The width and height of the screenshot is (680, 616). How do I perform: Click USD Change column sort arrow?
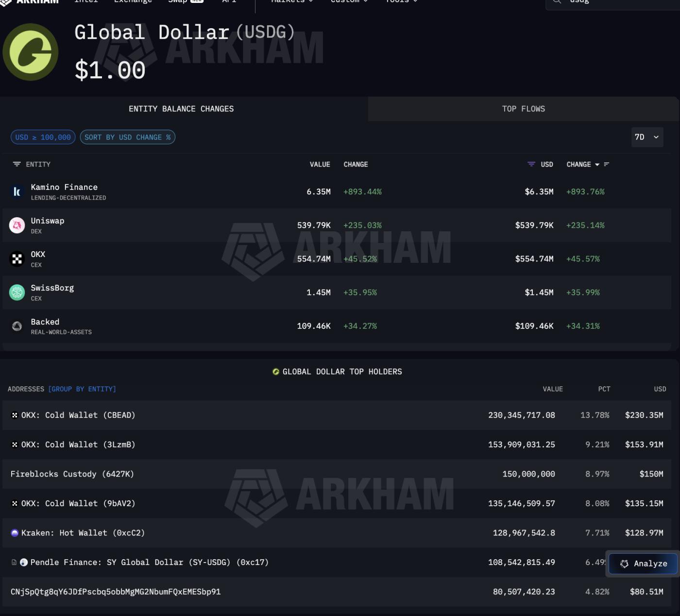coord(597,165)
